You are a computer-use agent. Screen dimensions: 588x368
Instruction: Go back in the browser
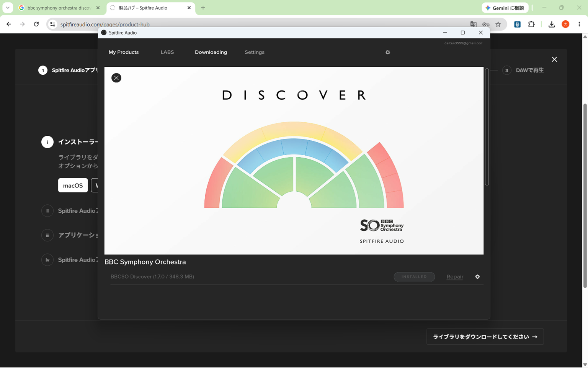[9, 24]
